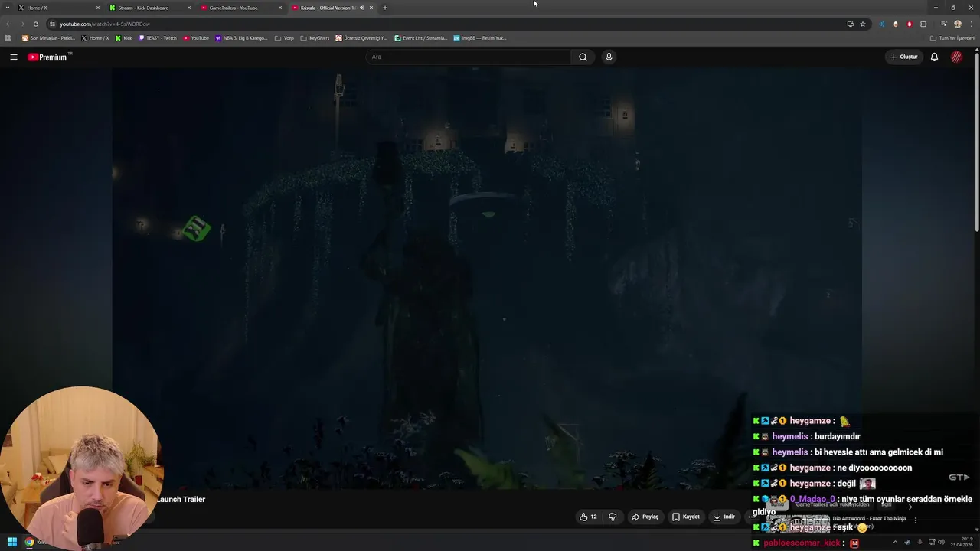Click the install app icon in address bar
The width and height of the screenshot is (980, 551).
850,24
